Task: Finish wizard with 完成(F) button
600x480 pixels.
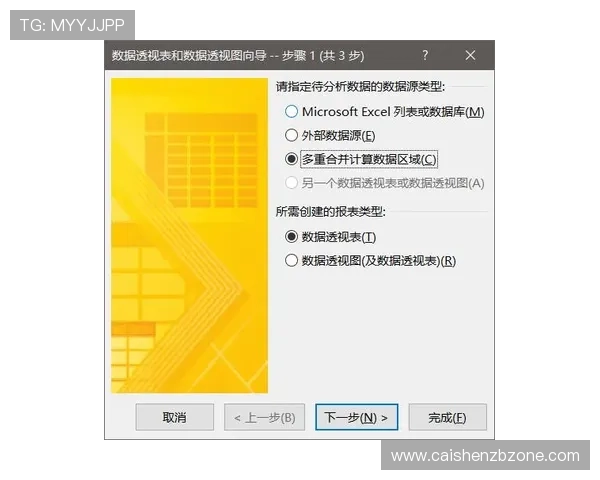Action: tap(447, 417)
